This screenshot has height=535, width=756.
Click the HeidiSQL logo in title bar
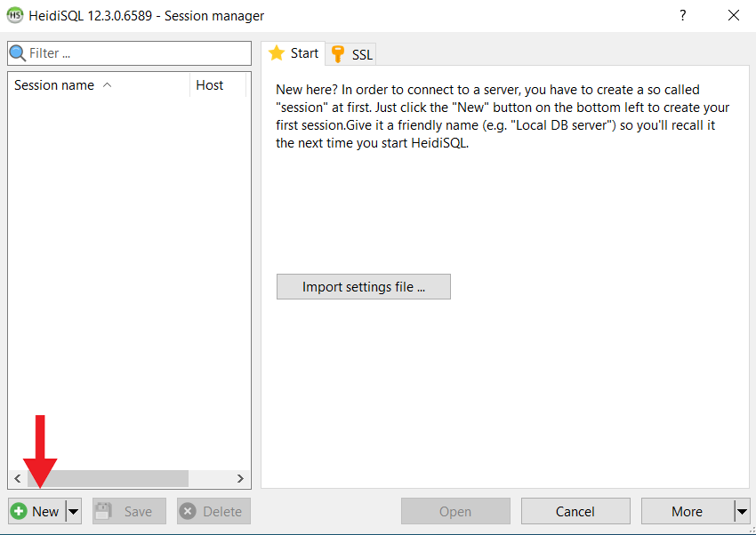[15, 15]
